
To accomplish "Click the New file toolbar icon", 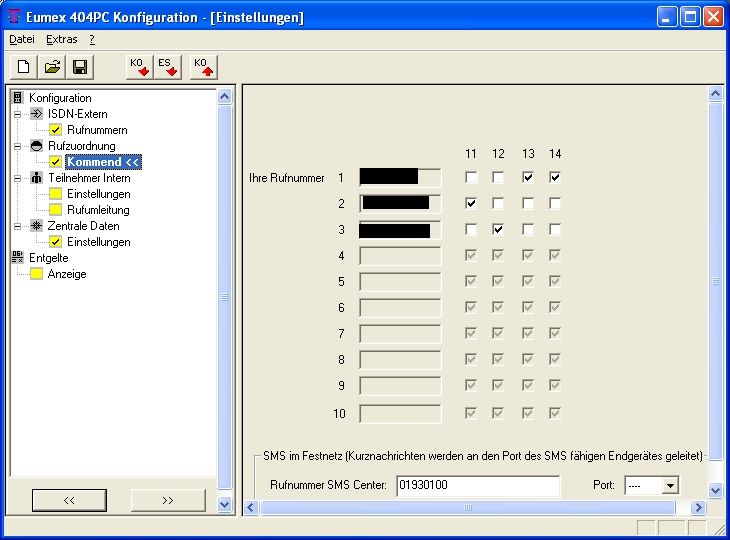I will (x=24, y=67).
